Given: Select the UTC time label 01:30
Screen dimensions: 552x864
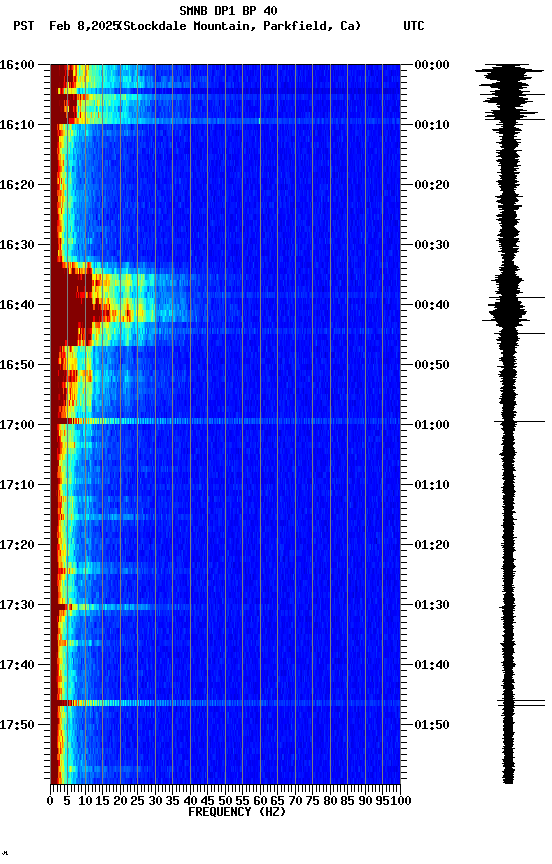Looking at the screenshot, I should [432, 605].
